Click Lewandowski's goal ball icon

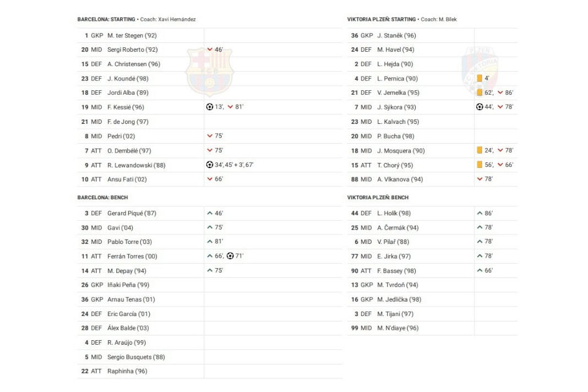[x=209, y=165]
